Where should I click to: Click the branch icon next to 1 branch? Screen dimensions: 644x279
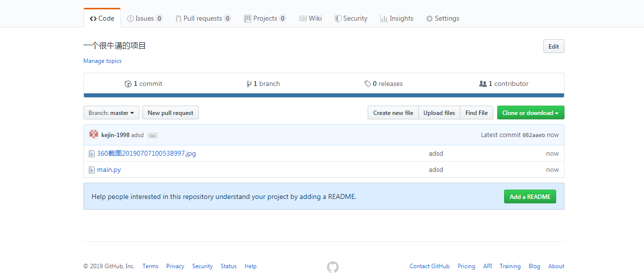tap(249, 84)
